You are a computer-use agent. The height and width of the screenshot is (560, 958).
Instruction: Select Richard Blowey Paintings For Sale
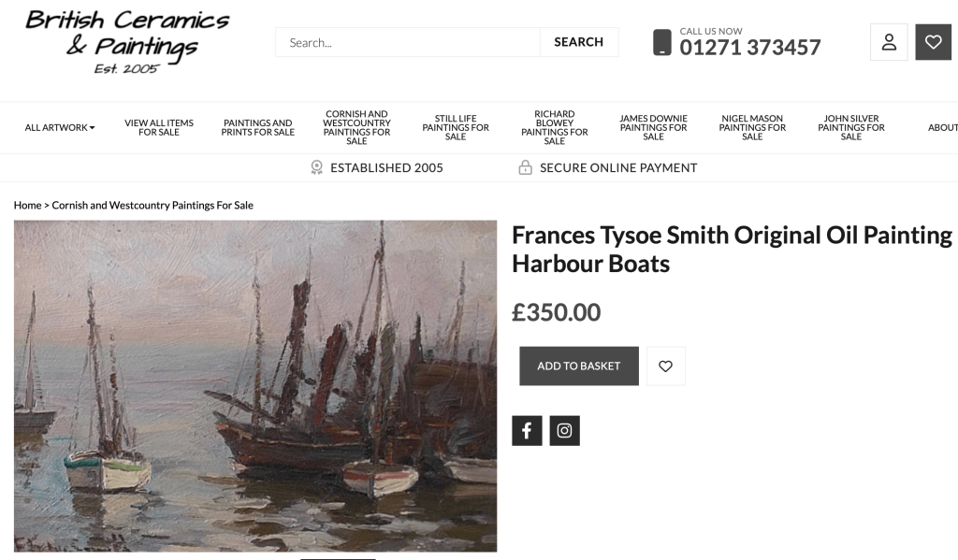[x=555, y=128]
